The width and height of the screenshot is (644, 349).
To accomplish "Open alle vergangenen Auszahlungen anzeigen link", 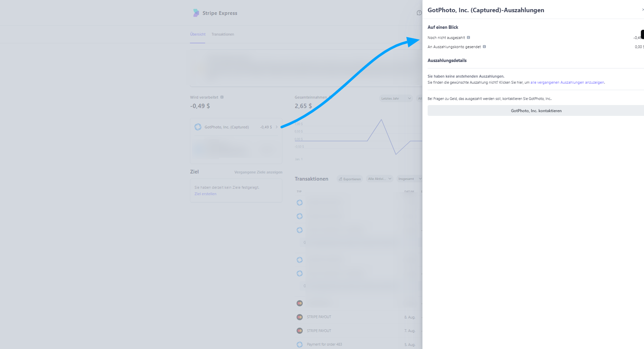I will (567, 82).
